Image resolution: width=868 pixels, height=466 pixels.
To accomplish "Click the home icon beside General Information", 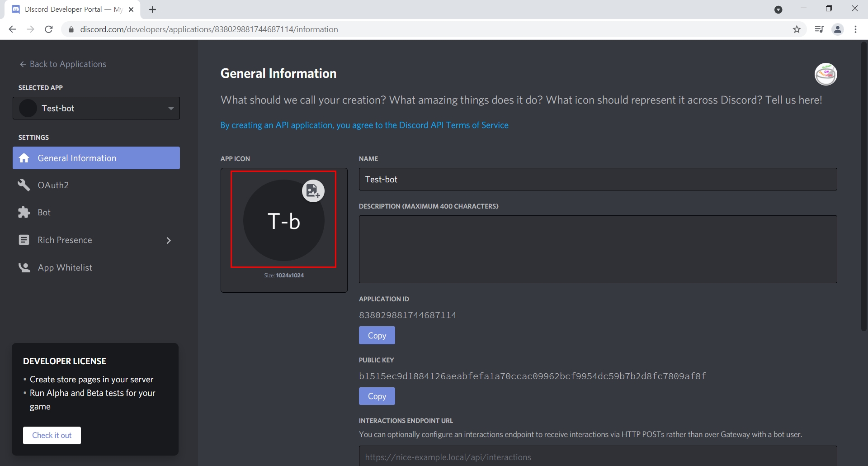I will (x=24, y=158).
